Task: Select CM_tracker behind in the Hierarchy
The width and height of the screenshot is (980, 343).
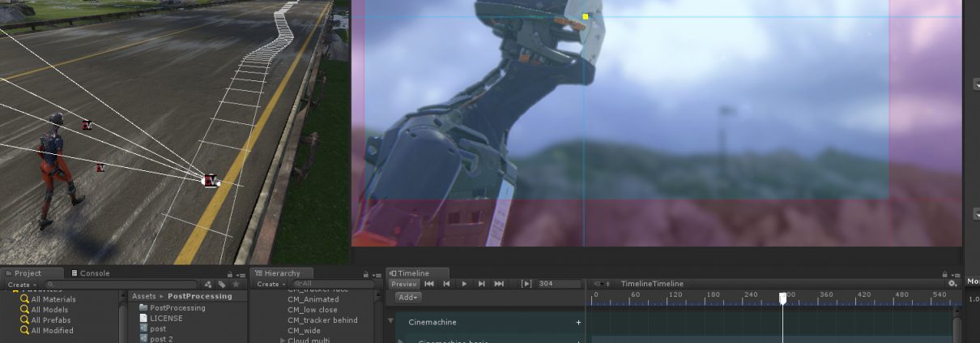Action: [x=322, y=320]
